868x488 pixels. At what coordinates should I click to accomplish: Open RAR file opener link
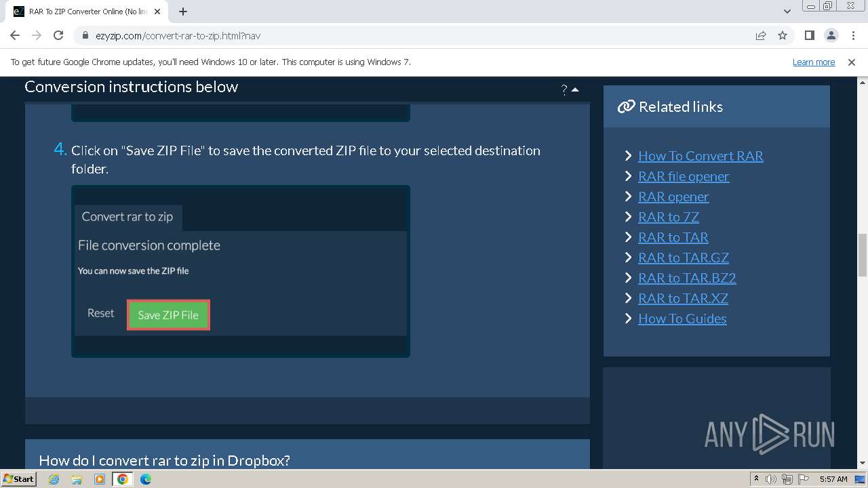click(x=684, y=176)
